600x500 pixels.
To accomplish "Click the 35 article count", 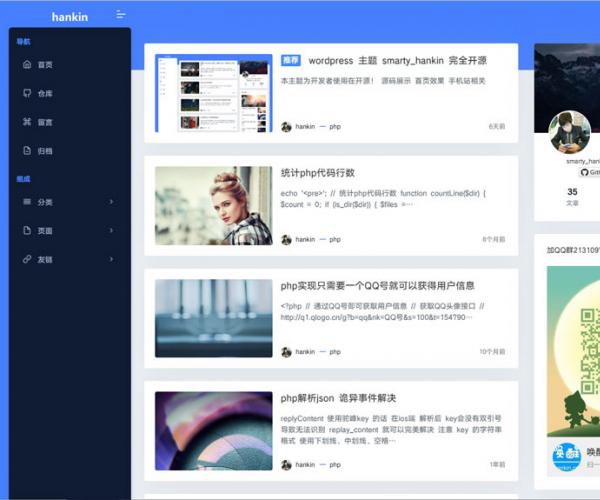I will (x=572, y=192).
